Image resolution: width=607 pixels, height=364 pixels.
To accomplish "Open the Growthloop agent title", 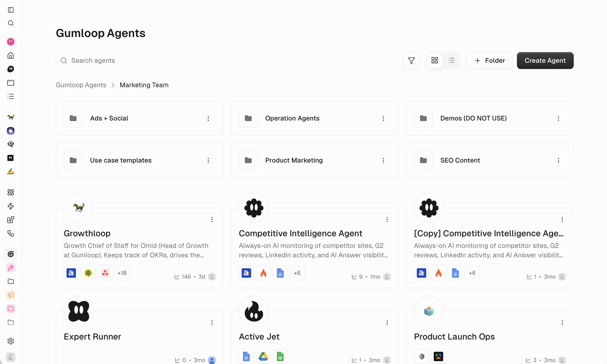I will point(87,233).
